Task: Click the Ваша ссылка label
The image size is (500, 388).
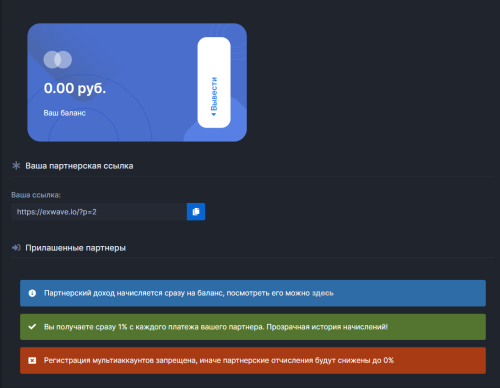Action: pos(36,195)
